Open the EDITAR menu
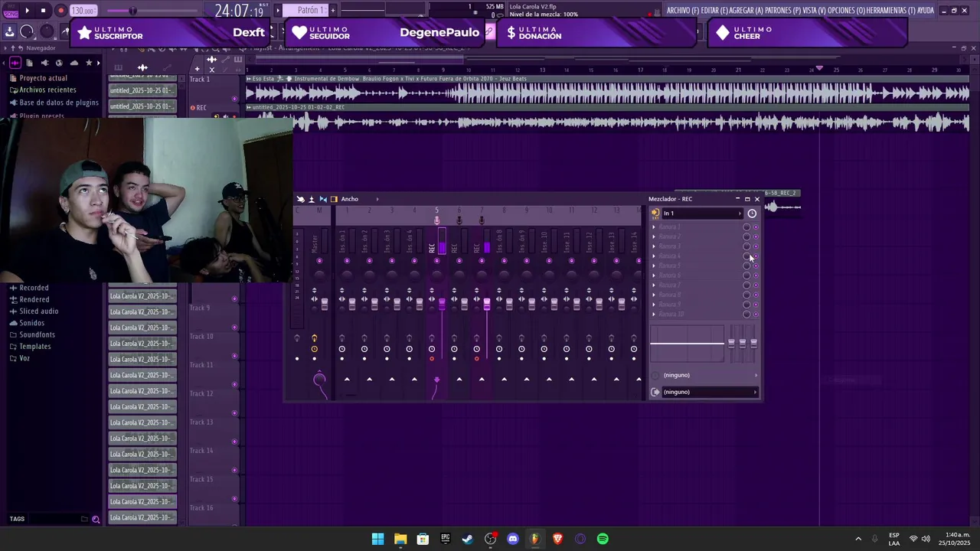The height and width of the screenshot is (551, 980). point(715,11)
